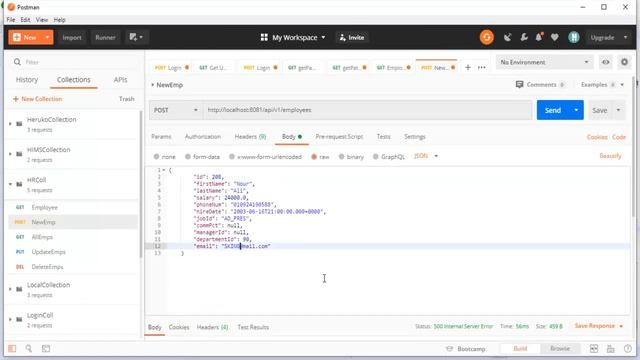Click the search magnifier in the sidebar
The width and height of the screenshot is (640, 360).
17,62
